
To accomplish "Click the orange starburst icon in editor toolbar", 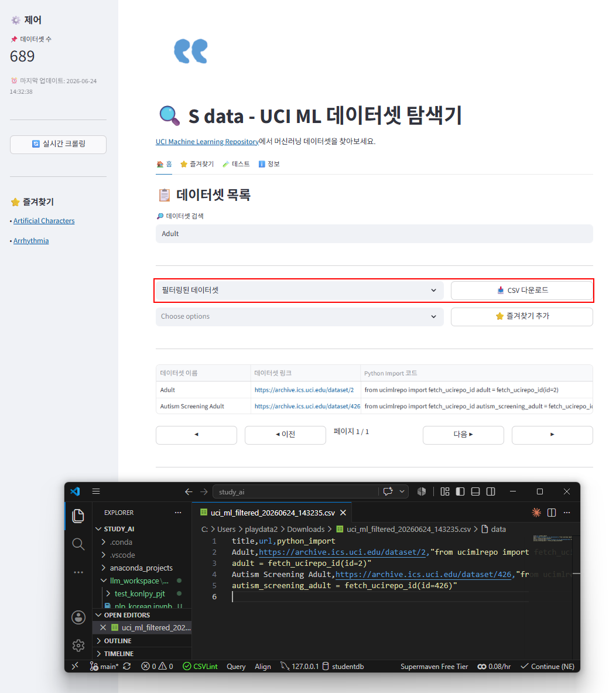I will tap(536, 512).
